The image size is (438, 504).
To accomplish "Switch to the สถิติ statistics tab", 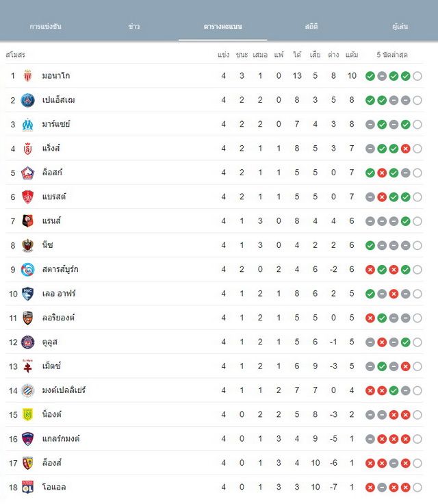I will [311, 26].
